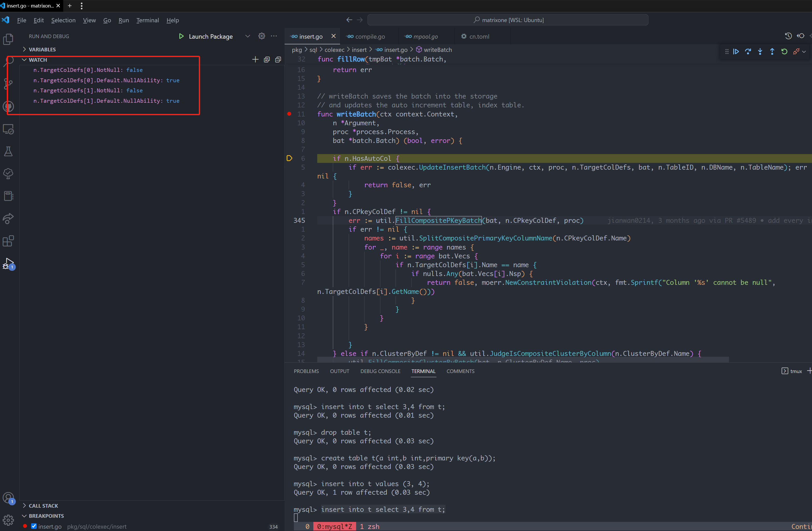Grab the debug toolbar drag handle
The height and width of the screenshot is (531, 812).
click(x=727, y=52)
